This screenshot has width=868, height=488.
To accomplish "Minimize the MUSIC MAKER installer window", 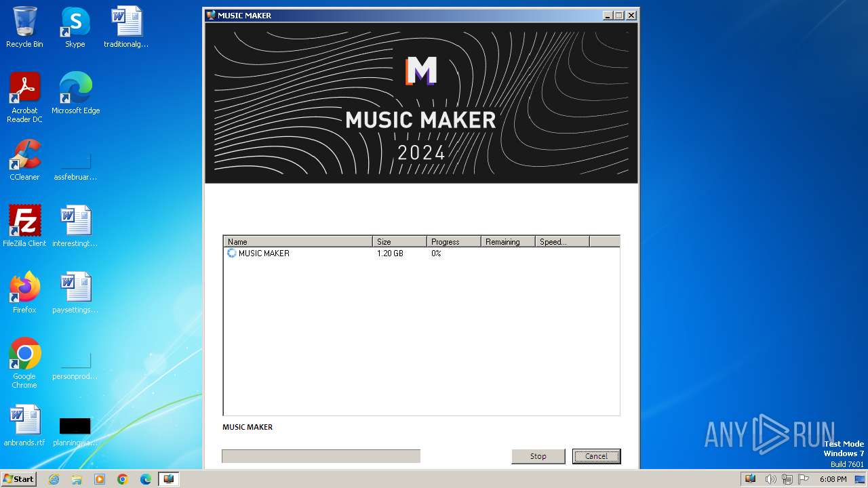I will tap(607, 15).
